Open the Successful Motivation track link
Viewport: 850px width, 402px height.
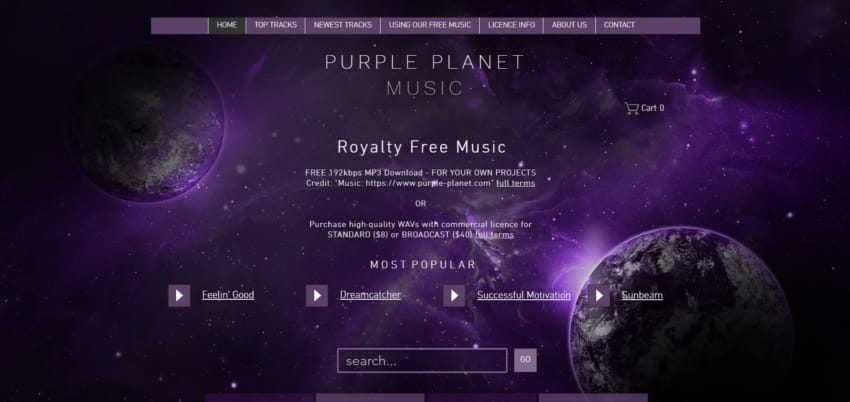tap(524, 295)
